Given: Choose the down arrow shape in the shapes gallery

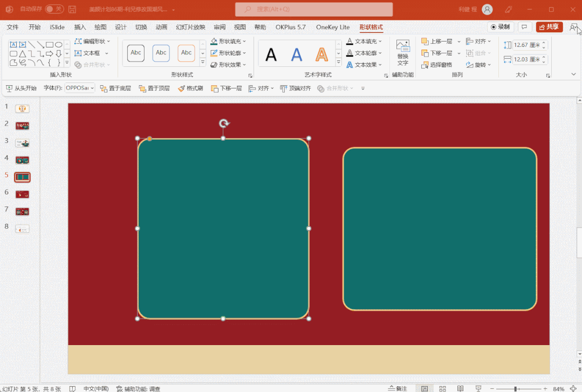Looking at the screenshot, I should pos(58,53).
